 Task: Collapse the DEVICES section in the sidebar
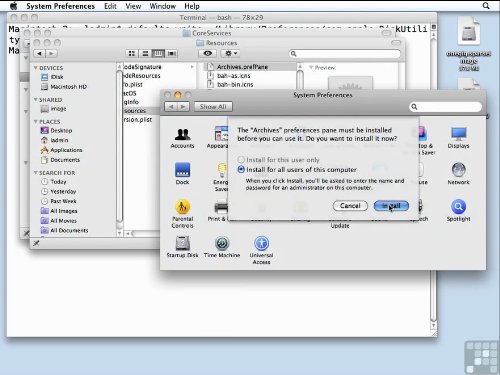tap(36, 68)
